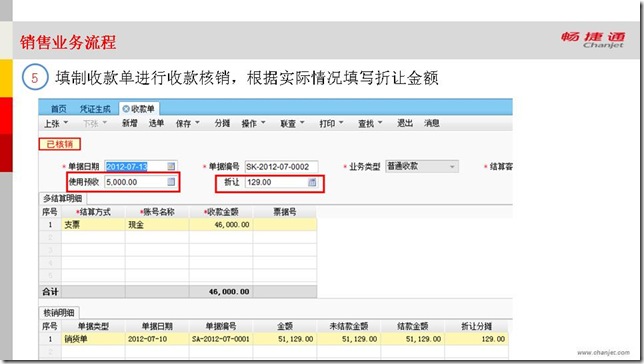
Task: Select the 销货单 document type cell
Action: click(x=93, y=339)
